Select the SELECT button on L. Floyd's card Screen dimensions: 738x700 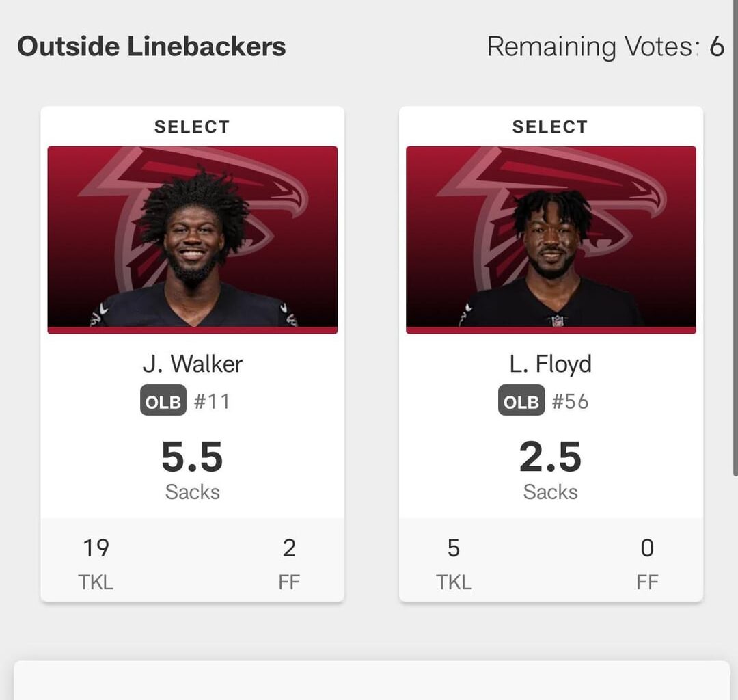tap(550, 126)
